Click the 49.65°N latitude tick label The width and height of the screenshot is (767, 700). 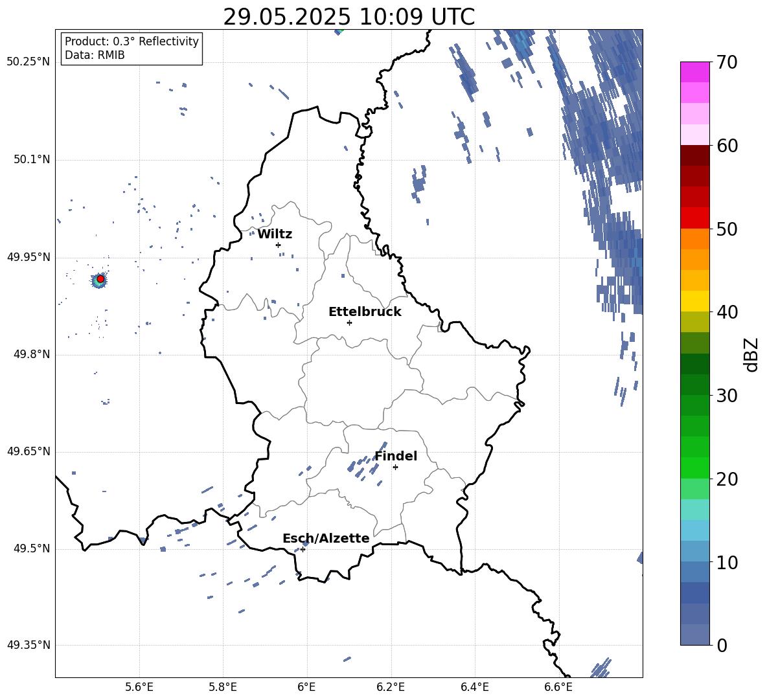point(29,451)
